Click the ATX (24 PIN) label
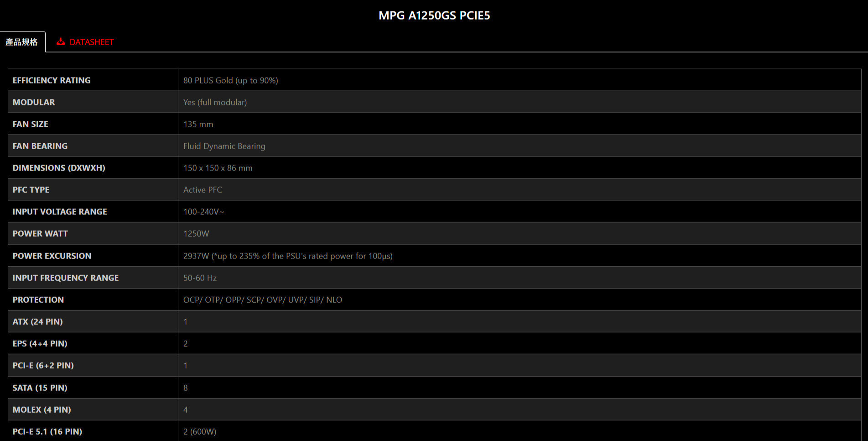Viewport: 868px width, 441px height. tap(38, 322)
